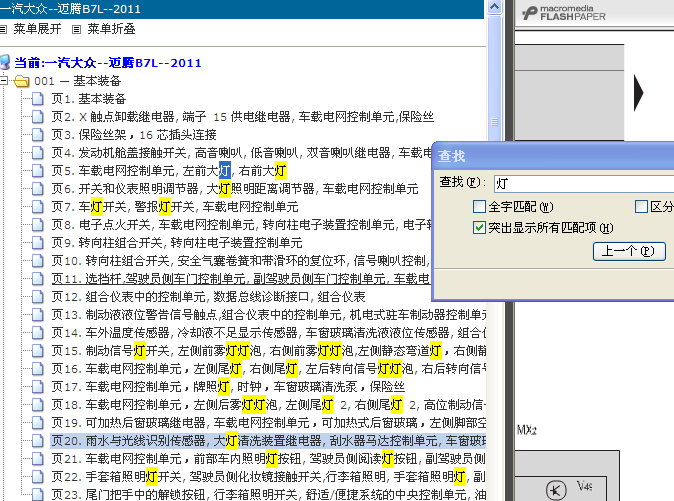Click the 上一个(P) previous-match button
This screenshot has height=501, width=674.
coord(629,251)
